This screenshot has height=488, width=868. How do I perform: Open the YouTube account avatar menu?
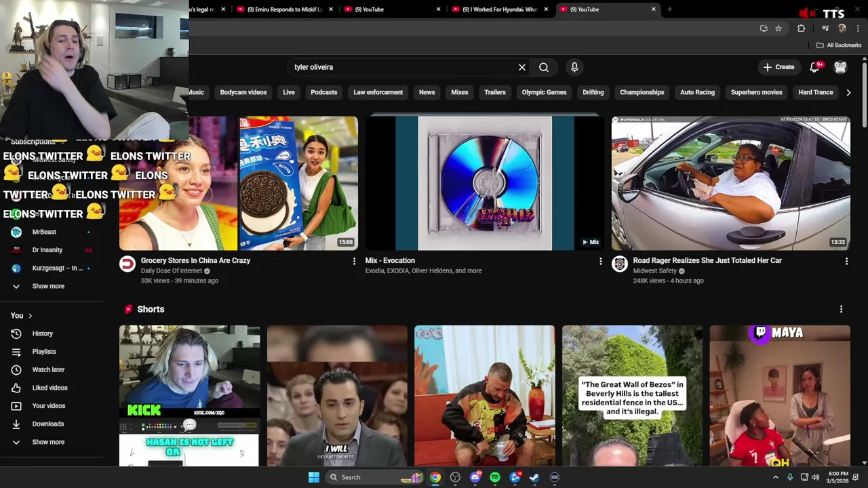tap(840, 67)
